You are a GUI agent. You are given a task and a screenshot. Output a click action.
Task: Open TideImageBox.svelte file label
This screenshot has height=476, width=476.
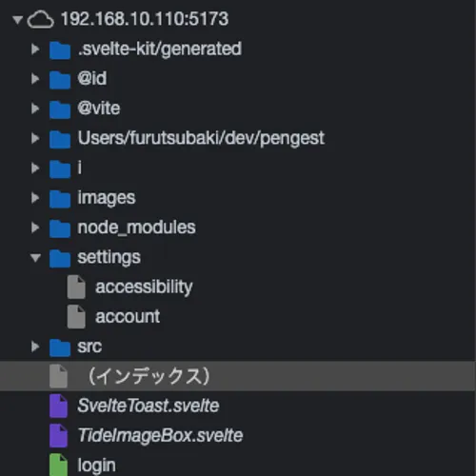click(x=160, y=435)
